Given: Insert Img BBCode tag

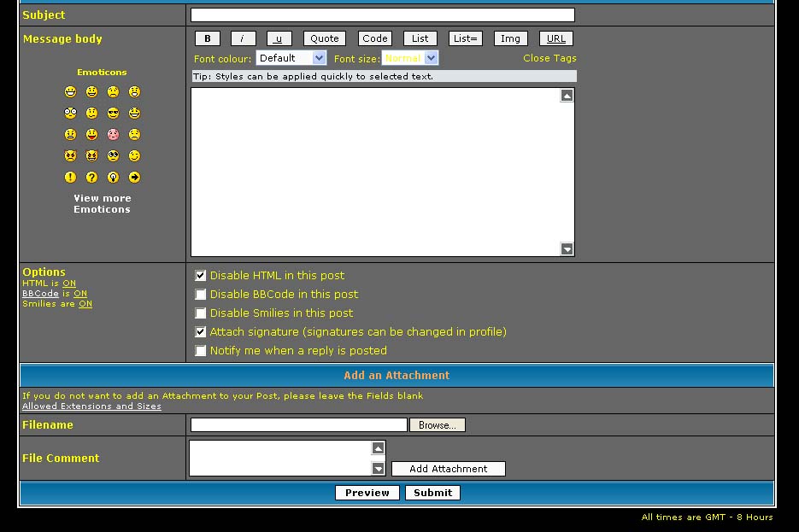Looking at the screenshot, I should pos(510,38).
